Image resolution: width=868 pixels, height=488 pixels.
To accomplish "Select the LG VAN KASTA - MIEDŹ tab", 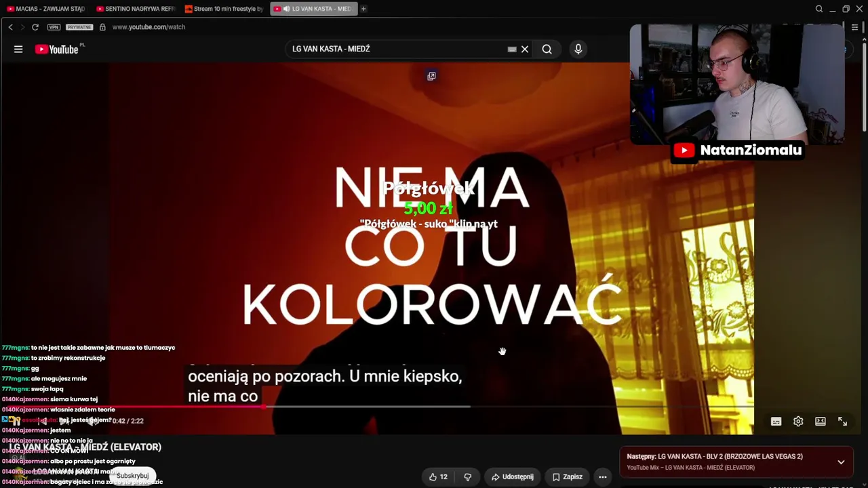I will pyautogui.click(x=313, y=9).
